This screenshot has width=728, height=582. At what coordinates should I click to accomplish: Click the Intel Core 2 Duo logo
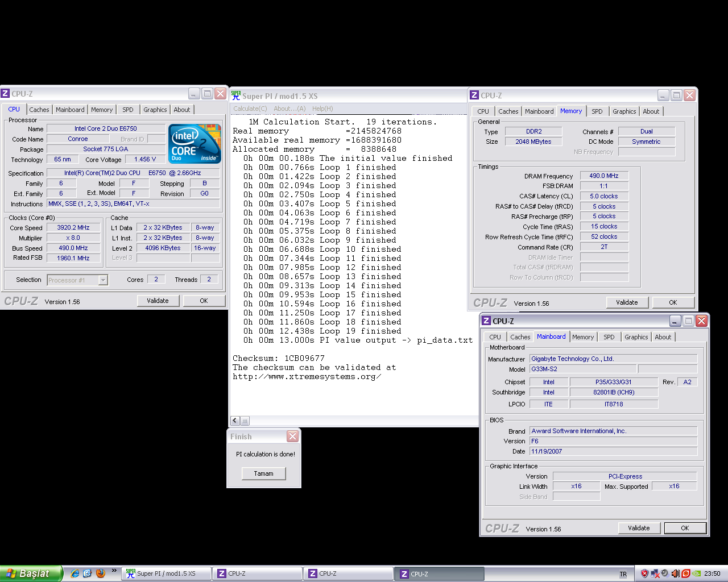pos(195,144)
